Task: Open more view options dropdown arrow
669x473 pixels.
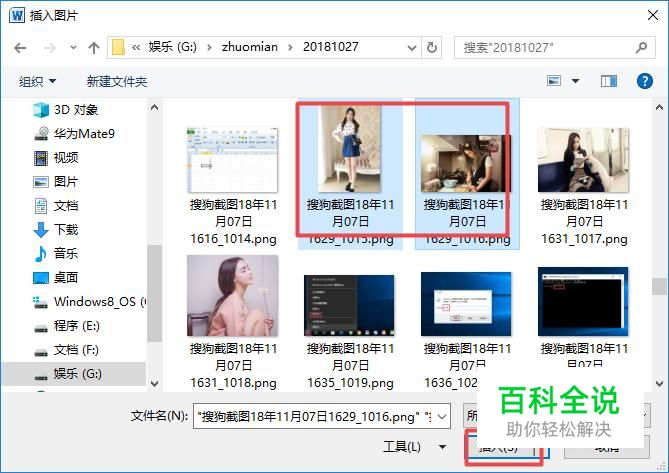Action: [x=575, y=81]
